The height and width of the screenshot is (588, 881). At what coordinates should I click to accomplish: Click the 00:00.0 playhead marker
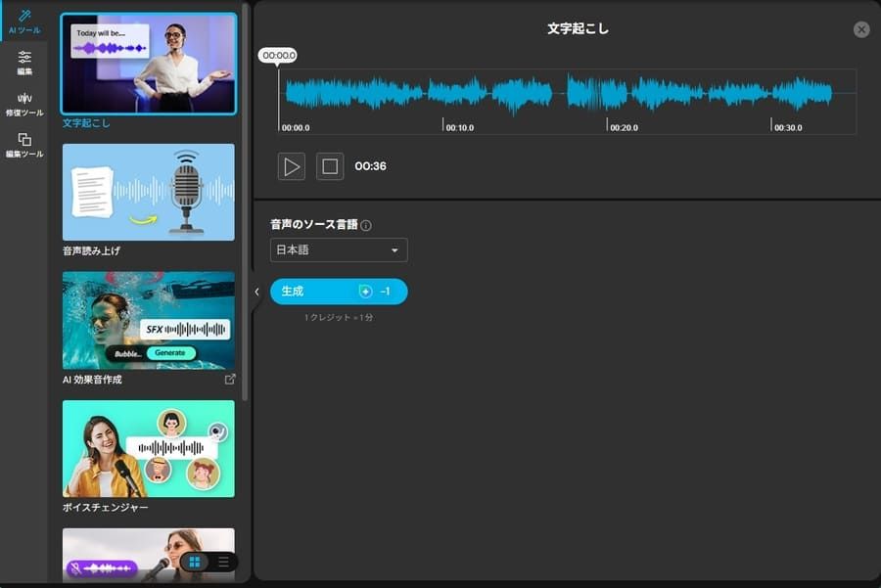pyautogui.click(x=278, y=55)
